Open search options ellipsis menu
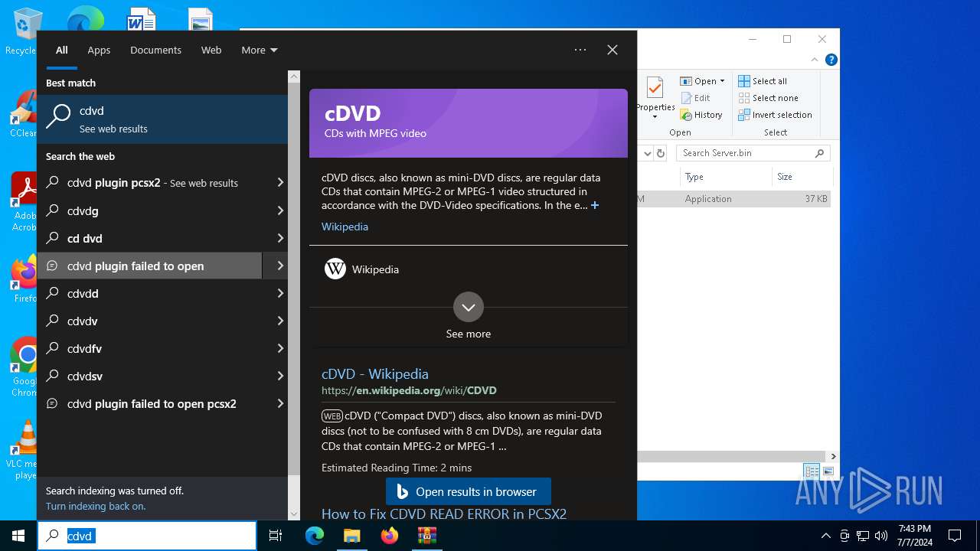Image resolution: width=980 pixels, height=551 pixels. 580,50
